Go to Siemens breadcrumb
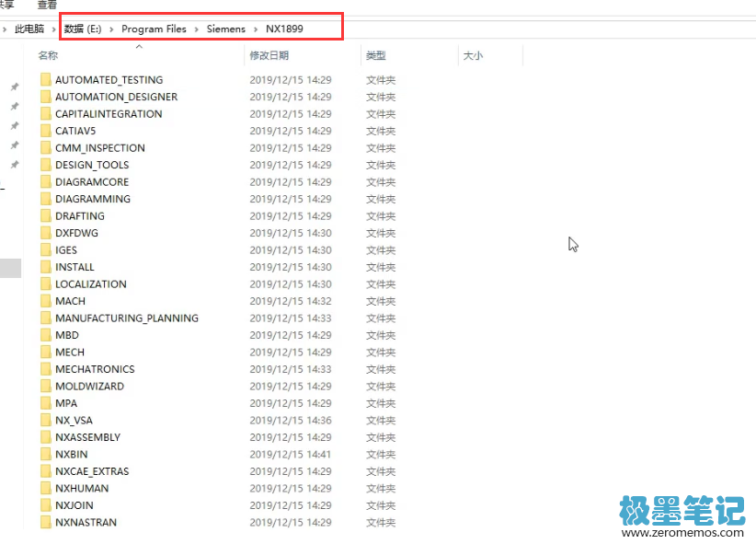Screen dimensions: 756x544 pos(226,29)
